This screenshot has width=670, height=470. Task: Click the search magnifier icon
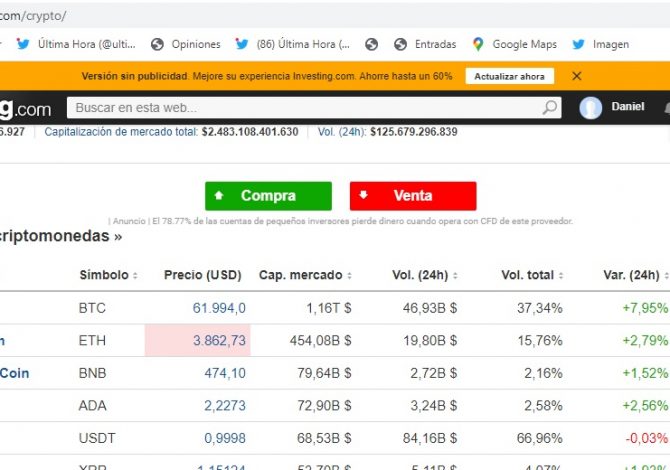click(550, 107)
